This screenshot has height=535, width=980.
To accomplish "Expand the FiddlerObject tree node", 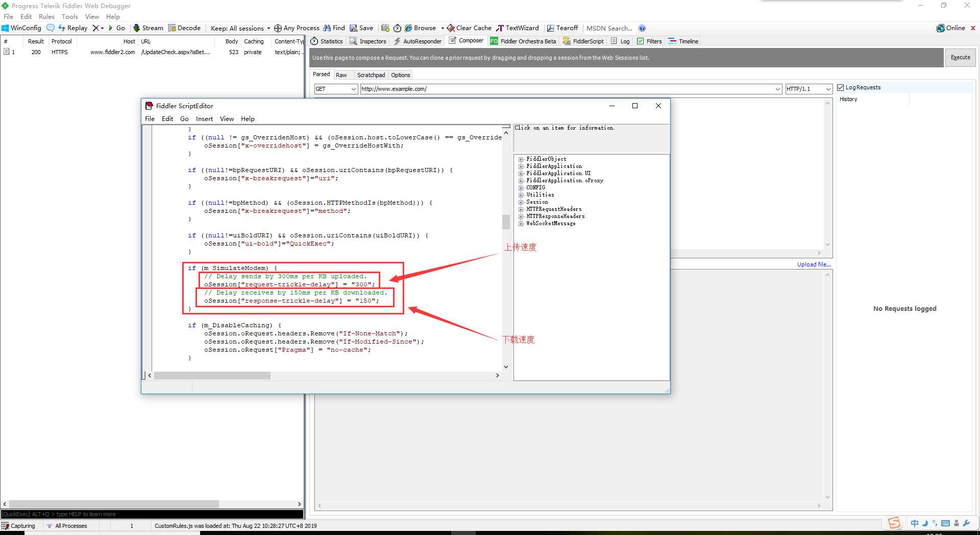I will click(x=521, y=159).
